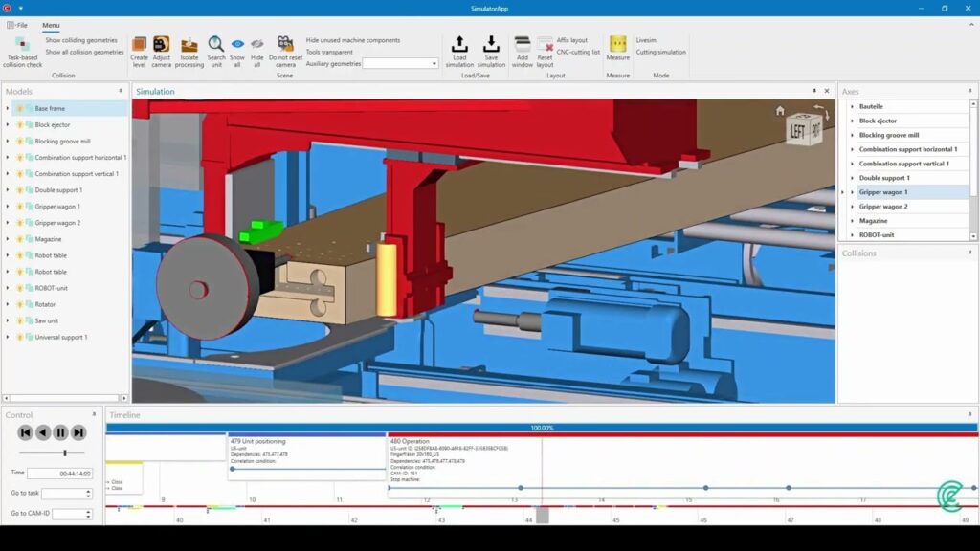The image size is (980, 551).
Task: Switch to Cutting simulation mode
Action: pyautogui.click(x=660, y=52)
